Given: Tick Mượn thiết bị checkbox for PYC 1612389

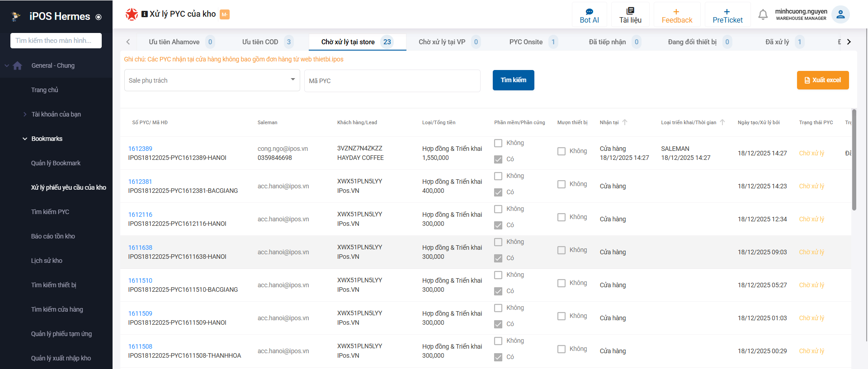Looking at the screenshot, I should pyautogui.click(x=561, y=151).
